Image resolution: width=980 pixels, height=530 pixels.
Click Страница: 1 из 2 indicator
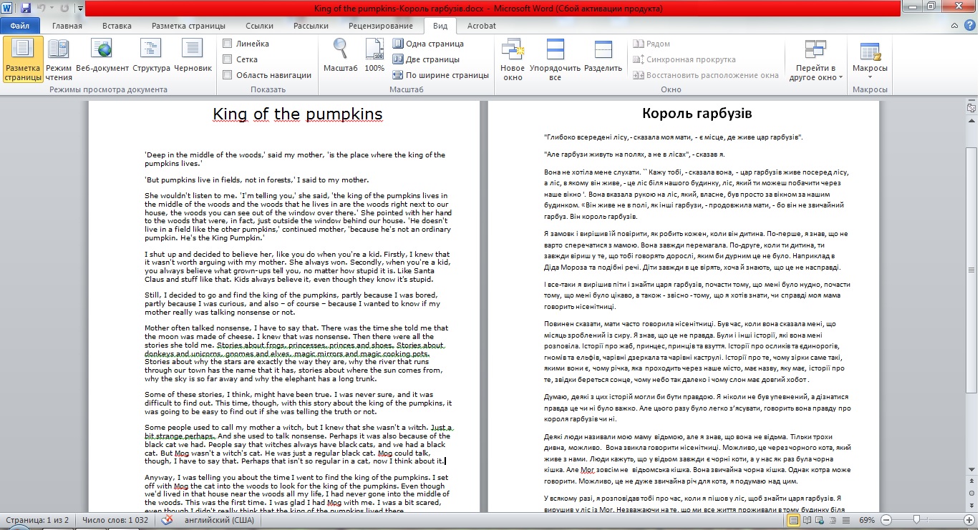coord(37,520)
